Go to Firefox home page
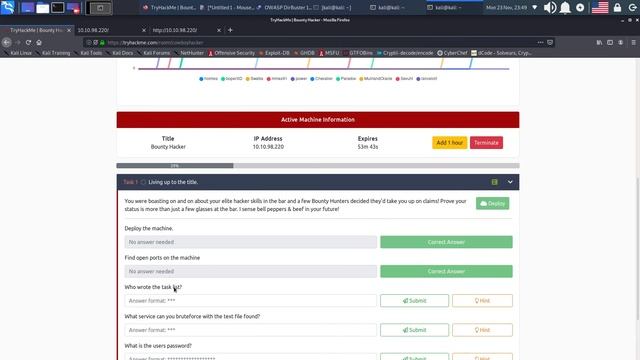The height and width of the screenshot is (360, 640). (x=39, y=42)
